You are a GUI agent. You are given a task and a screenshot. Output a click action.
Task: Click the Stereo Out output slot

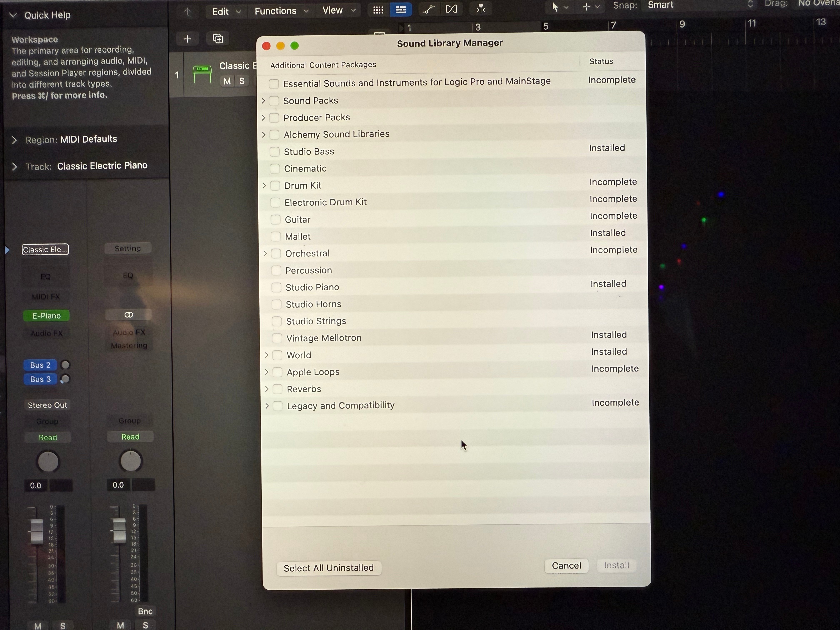(47, 405)
